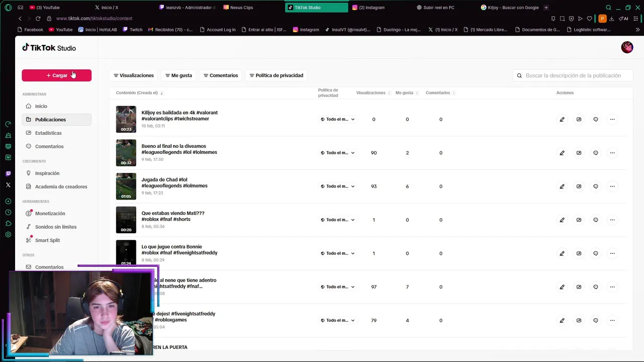Open the Opera GX menu logo
644x362 pixels.
point(8,8)
